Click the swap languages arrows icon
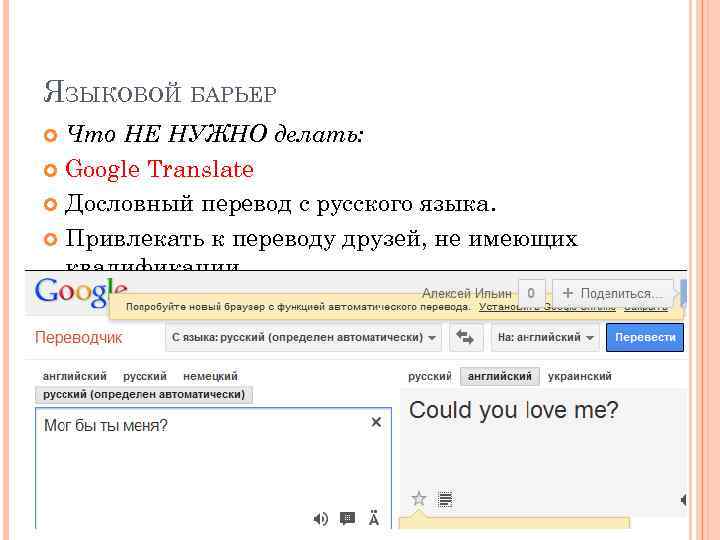720x540 pixels. tap(465, 338)
